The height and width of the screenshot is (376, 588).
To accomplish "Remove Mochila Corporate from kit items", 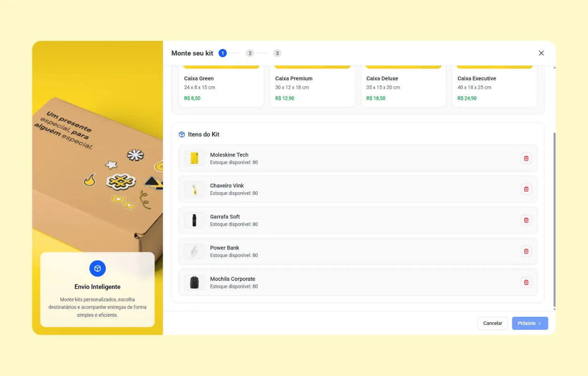I will tap(526, 282).
